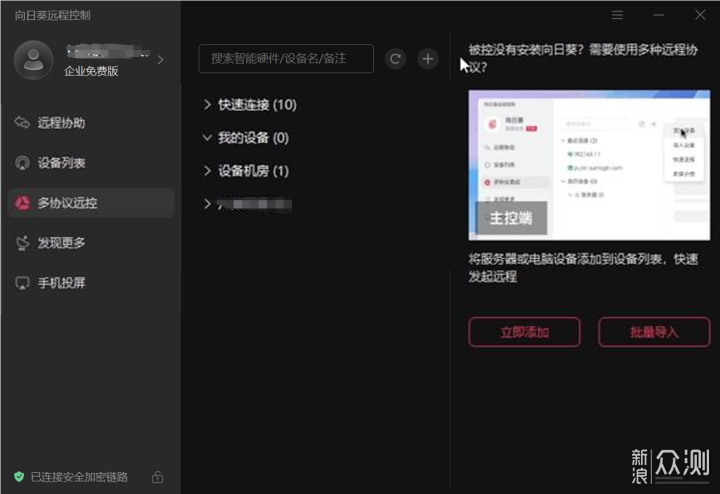
Task: Expand the 快速连接 (10) group
Action: (207, 105)
